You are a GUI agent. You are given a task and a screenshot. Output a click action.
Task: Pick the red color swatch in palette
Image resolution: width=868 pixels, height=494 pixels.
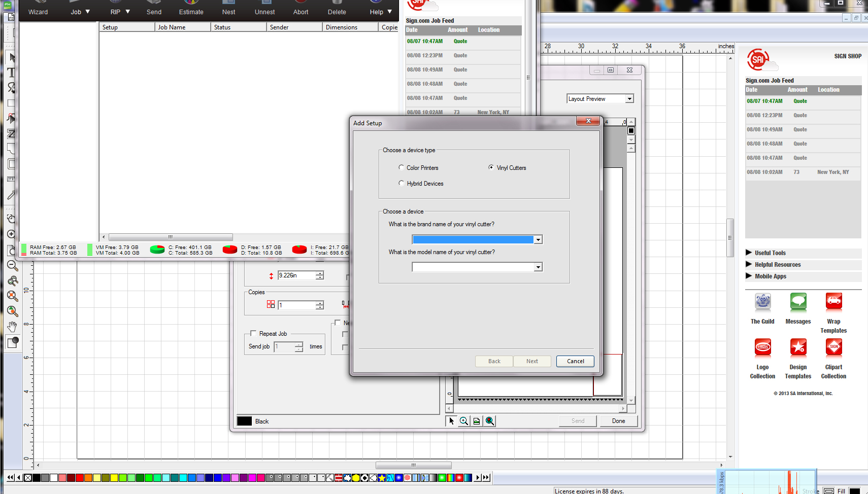(80, 478)
